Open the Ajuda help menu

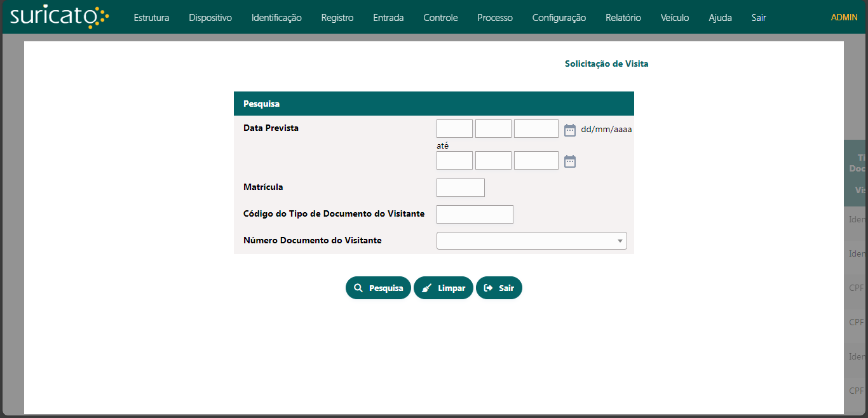pos(720,18)
